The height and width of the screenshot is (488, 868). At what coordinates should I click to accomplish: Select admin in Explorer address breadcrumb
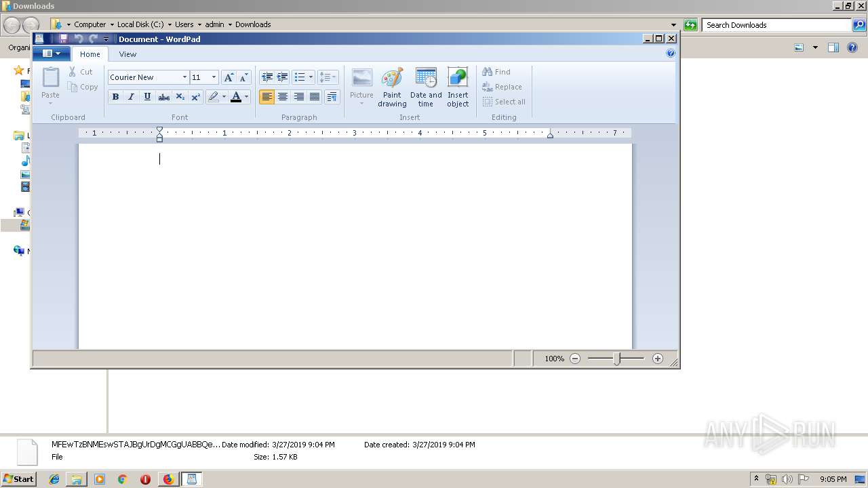tap(214, 24)
